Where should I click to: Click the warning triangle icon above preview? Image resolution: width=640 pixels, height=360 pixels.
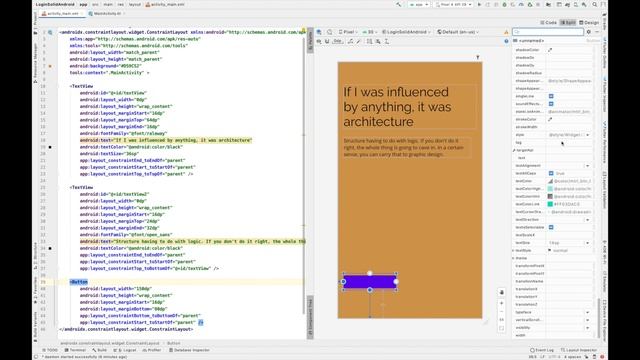point(506,32)
